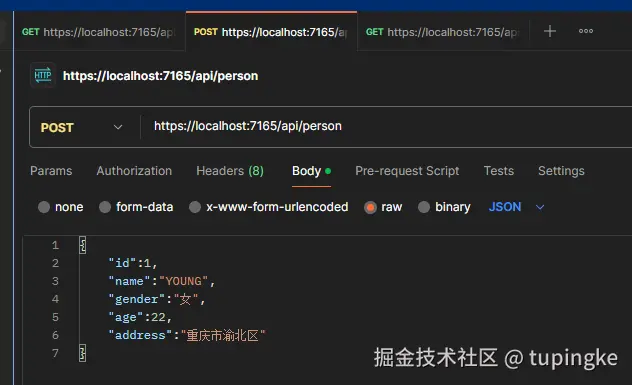Click the request URL input field
This screenshot has width=632, height=385.
[x=387, y=126]
